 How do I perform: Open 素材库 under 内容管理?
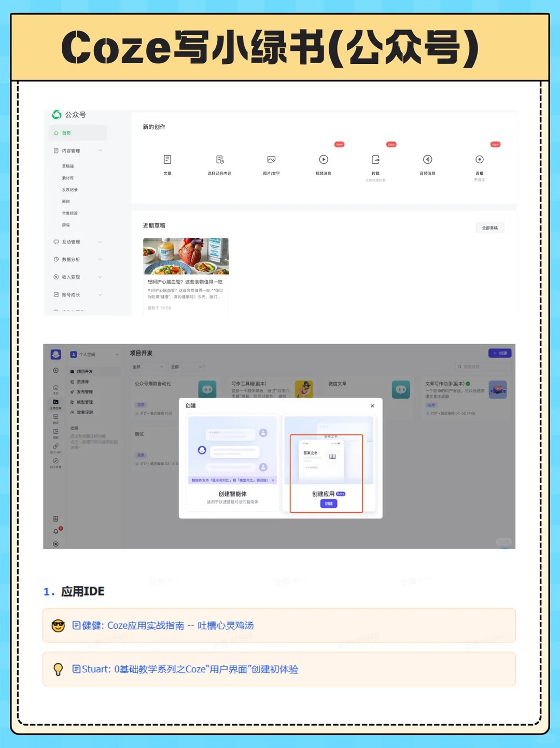click(x=68, y=178)
